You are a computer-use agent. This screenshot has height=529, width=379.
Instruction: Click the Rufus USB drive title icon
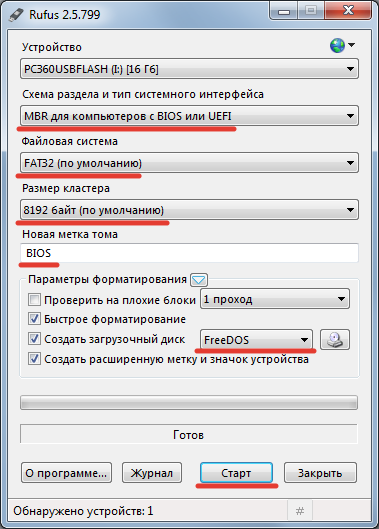pyautogui.click(x=16, y=15)
